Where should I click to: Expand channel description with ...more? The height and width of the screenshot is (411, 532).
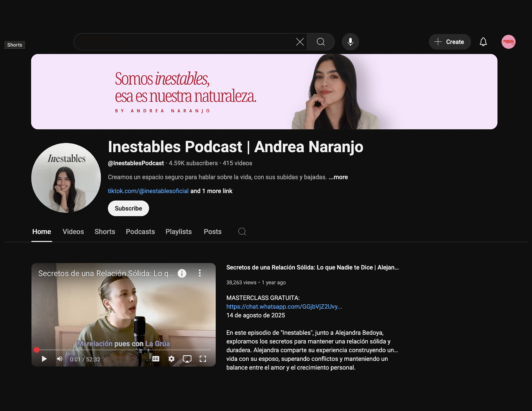click(338, 177)
